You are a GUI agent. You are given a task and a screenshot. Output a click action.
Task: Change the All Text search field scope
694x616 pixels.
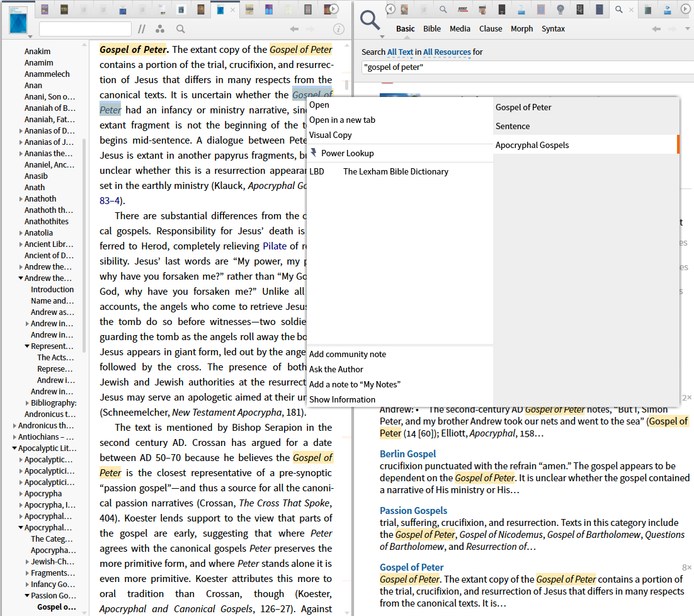[400, 52]
